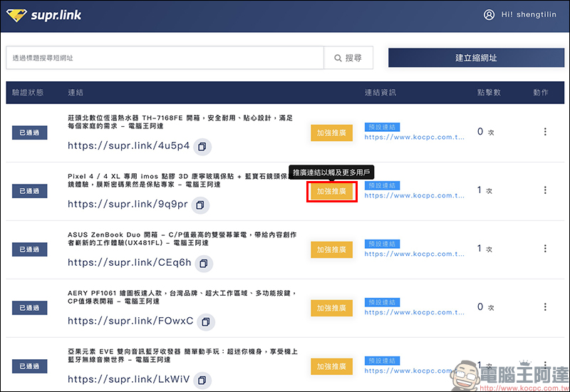
Task: Open actions menu for the CEq6h row
Action: tap(545, 248)
